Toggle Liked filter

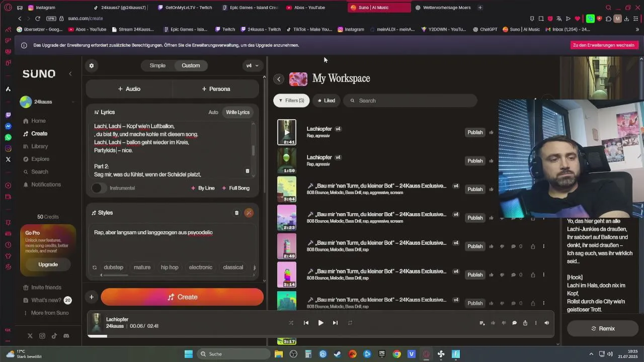click(x=326, y=101)
